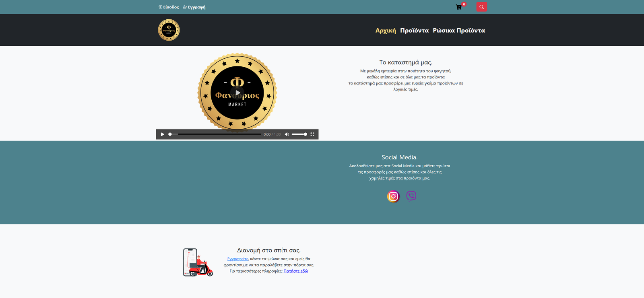Open the shopping cart icon
This screenshot has width=644, height=298.
coord(459,7)
